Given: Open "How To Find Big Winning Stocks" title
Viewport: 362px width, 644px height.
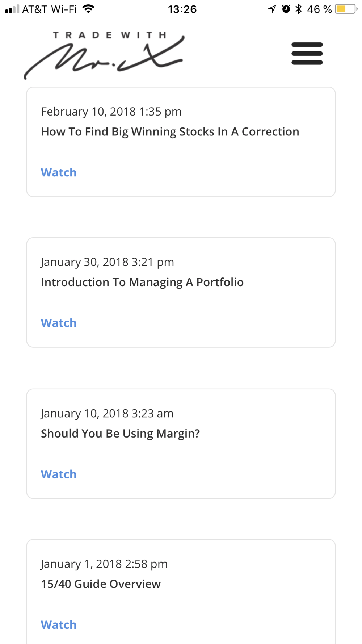Looking at the screenshot, I should [170, 132].
